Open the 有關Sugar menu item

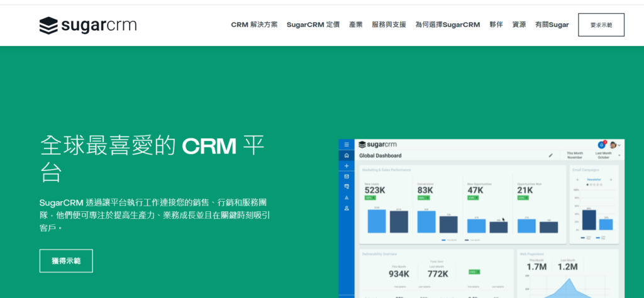click(x=552, y=25)
